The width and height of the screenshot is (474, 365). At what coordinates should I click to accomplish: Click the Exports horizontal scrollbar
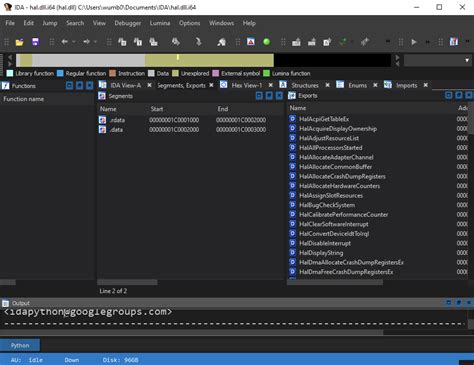coord(335,282)
